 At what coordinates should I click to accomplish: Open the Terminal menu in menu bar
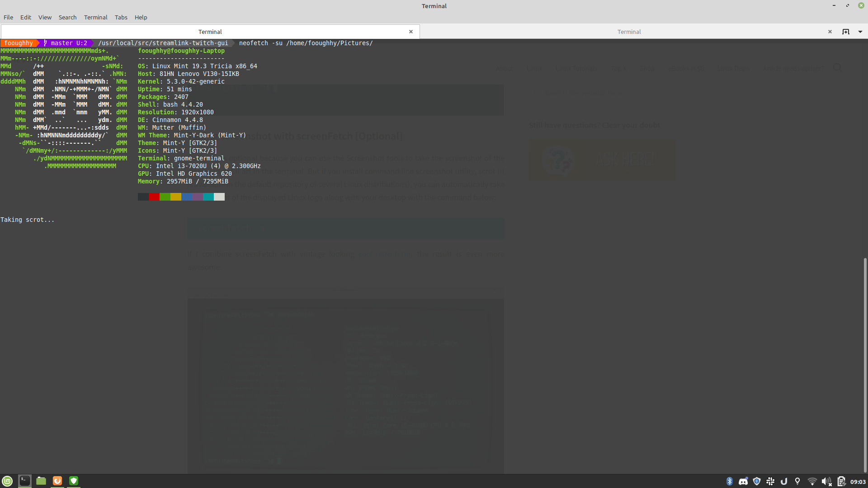coord(96,17)
